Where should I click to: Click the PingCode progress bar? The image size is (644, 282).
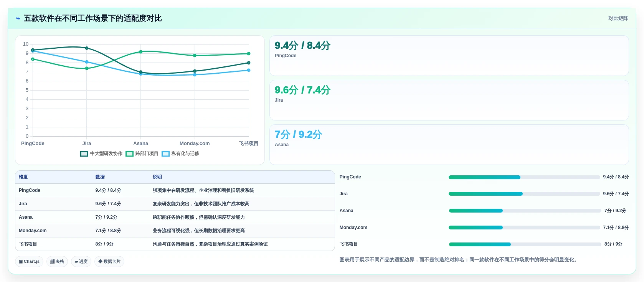click(x=524, y=177)
